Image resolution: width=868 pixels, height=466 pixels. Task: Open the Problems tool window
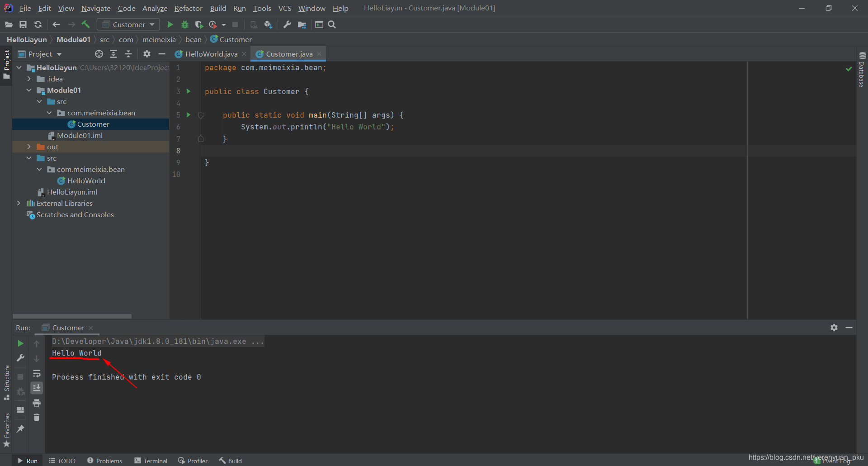tap(104, 461)
